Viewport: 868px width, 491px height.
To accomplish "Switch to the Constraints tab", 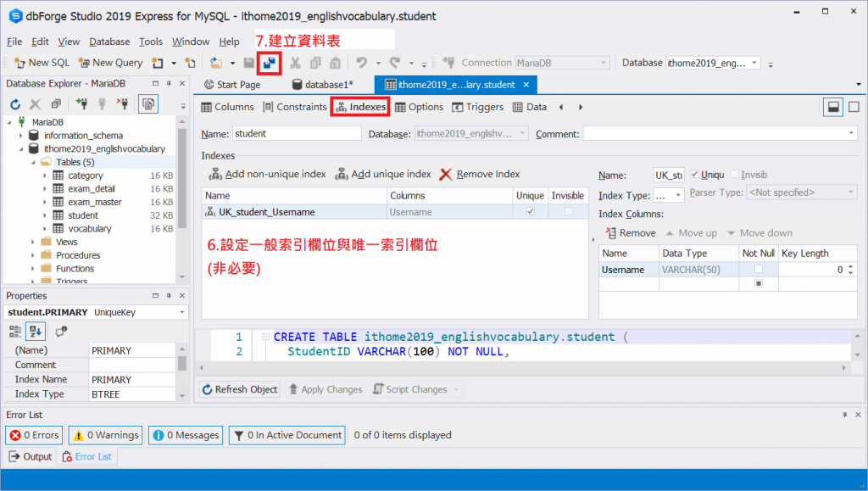I will pos(295,107).
